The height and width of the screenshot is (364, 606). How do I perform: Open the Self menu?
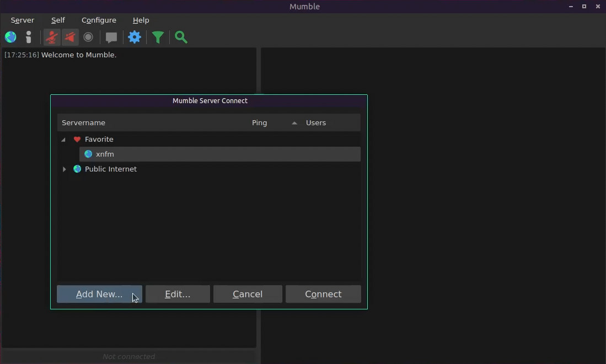point(58,20)
